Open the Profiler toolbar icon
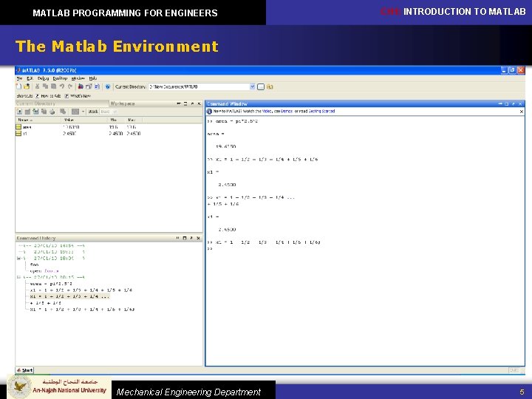The image size is (532, 399). click(97, 87)
